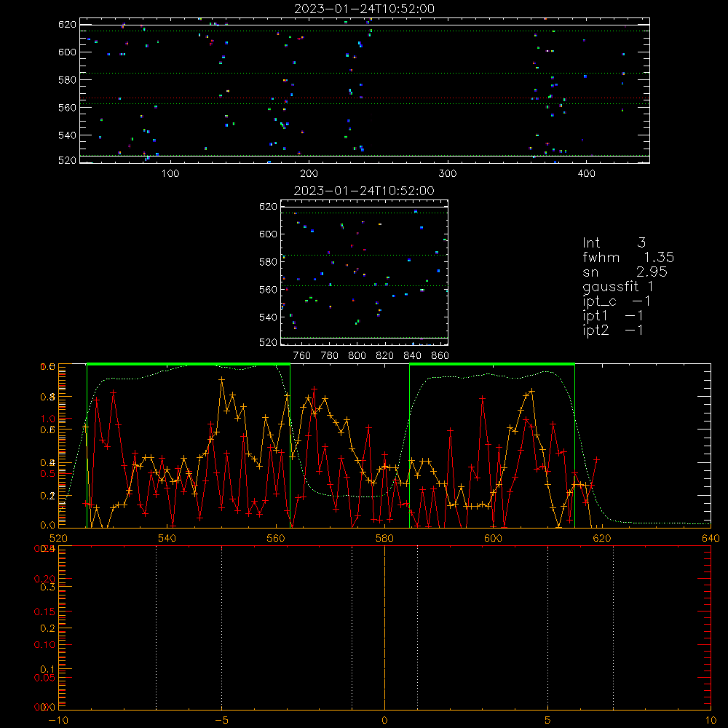
Task: Click x-axis label 100 on top plot
Action: 170,174
